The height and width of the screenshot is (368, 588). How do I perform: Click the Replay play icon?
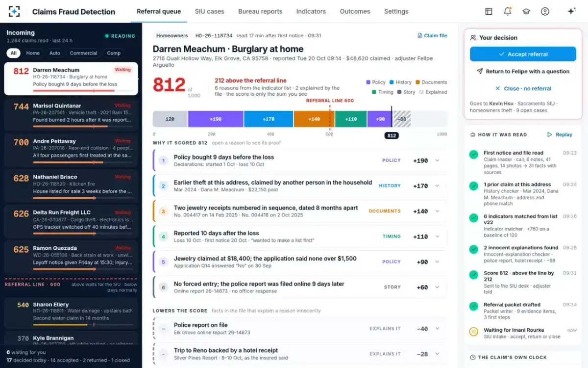coord(550,134)
